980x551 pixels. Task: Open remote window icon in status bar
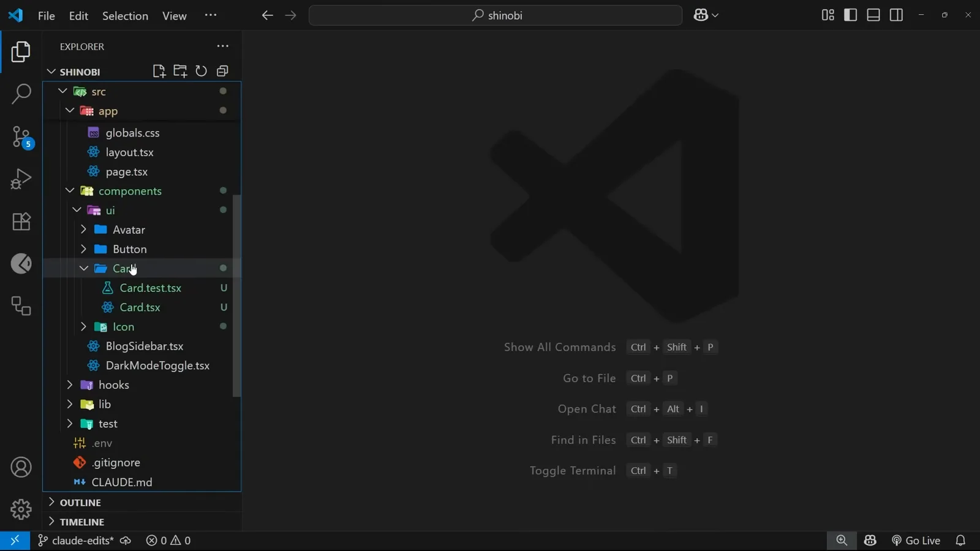click(x=15, y=541)
